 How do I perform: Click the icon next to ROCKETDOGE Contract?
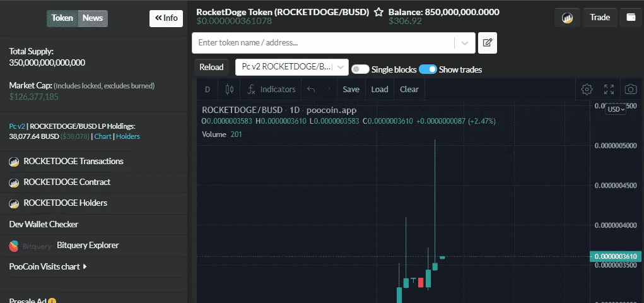click(x=15, y=182)
